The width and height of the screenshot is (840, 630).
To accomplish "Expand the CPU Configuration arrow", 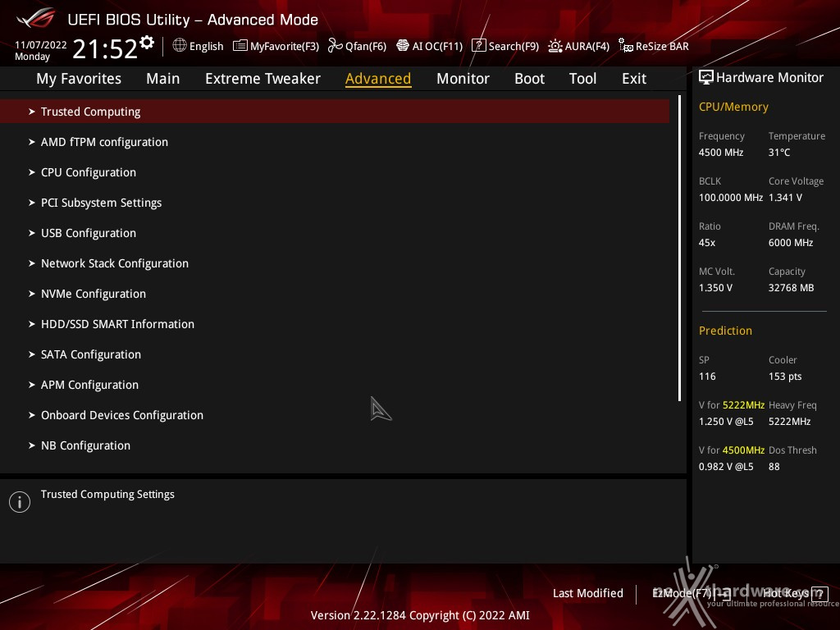I will pyautogui.click(x=32, y=172).
